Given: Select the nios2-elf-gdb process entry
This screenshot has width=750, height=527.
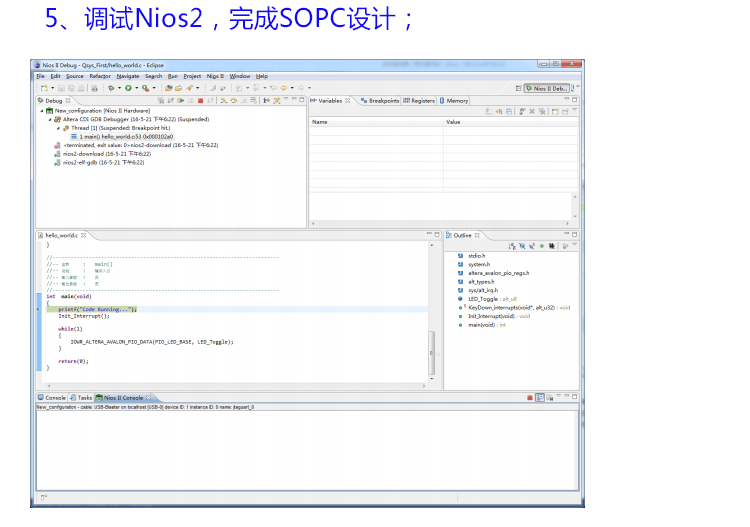Looking at the screenshot, I should click(99, 163).
